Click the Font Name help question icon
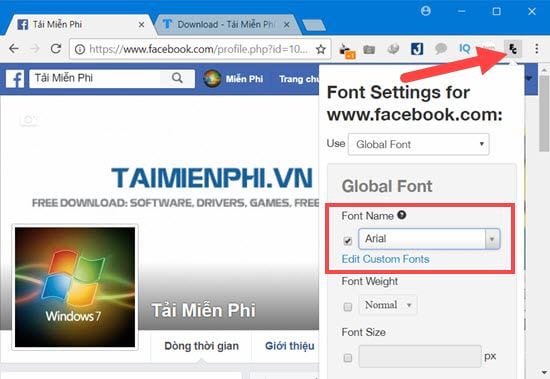The height and width of the screenshot is (379, 550). (402, 215)
